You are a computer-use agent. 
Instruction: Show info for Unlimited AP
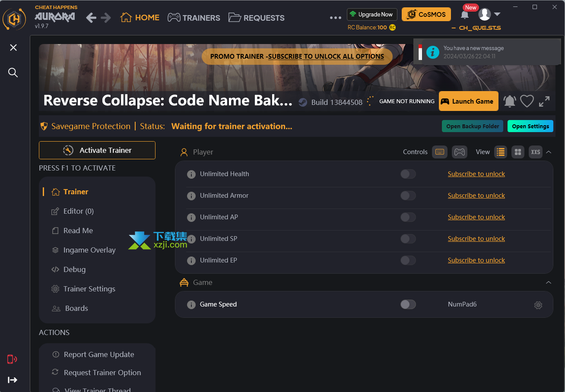(191, 218)
